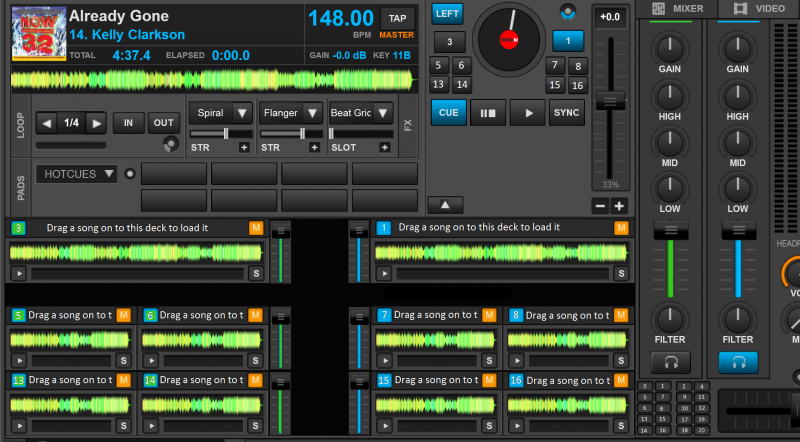Viewport: 800px width, 442px height.
Task: Toggle the S sync button on mini deck 13
Action: point(123,426)
